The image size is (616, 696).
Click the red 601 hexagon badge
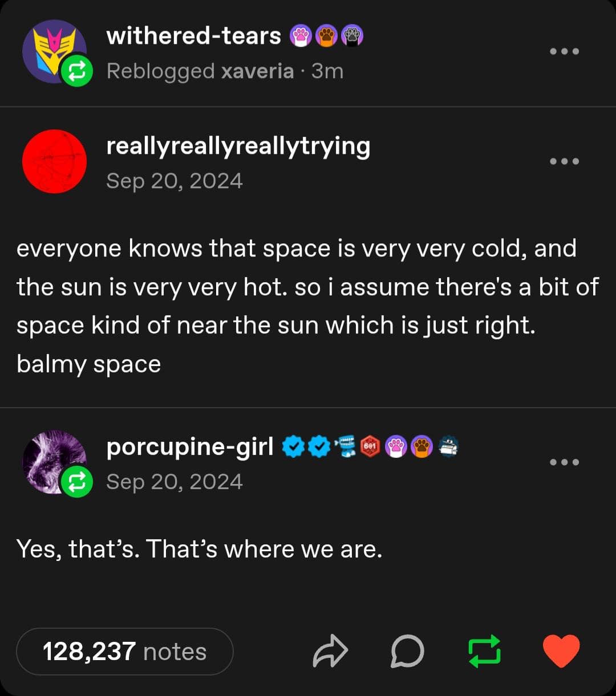pos(371,447)
